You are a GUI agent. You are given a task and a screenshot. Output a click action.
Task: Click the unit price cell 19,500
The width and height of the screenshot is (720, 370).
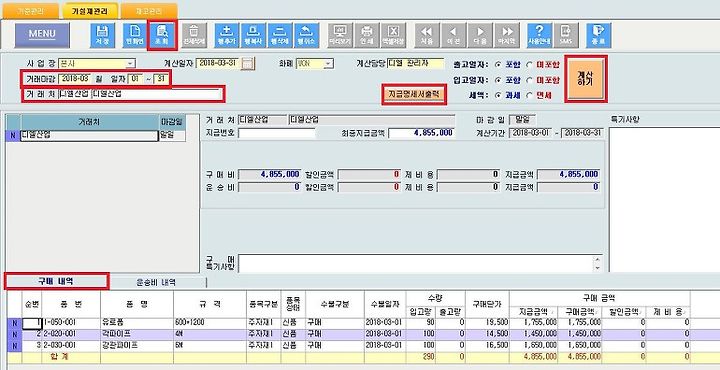pos(487,323)
